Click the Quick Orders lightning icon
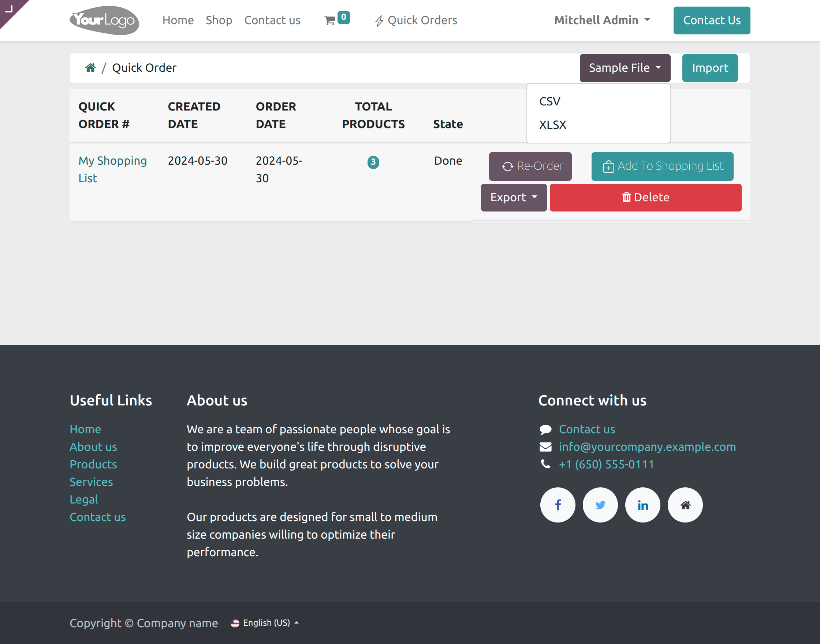The image size is (820, 644). tap(379, 20)
